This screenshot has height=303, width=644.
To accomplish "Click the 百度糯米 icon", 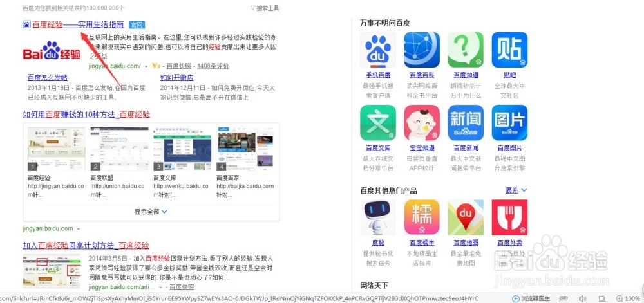I will click(422, 217).
